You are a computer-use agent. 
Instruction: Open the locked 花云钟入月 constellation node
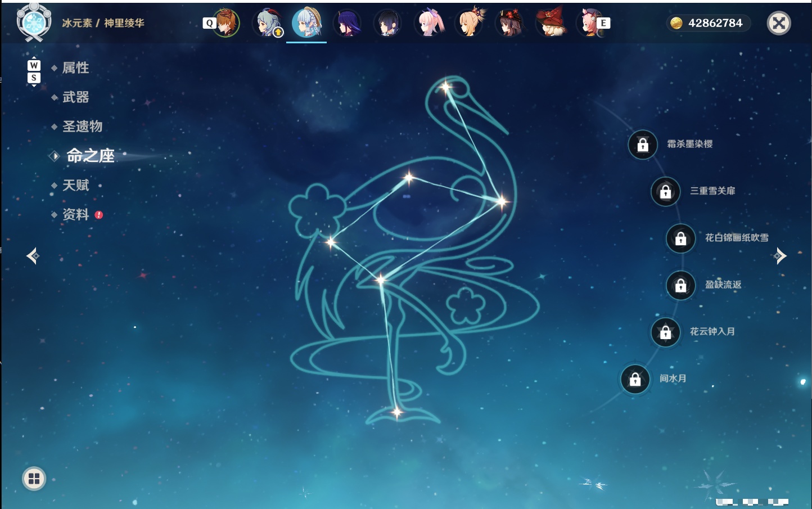point(666,332)
